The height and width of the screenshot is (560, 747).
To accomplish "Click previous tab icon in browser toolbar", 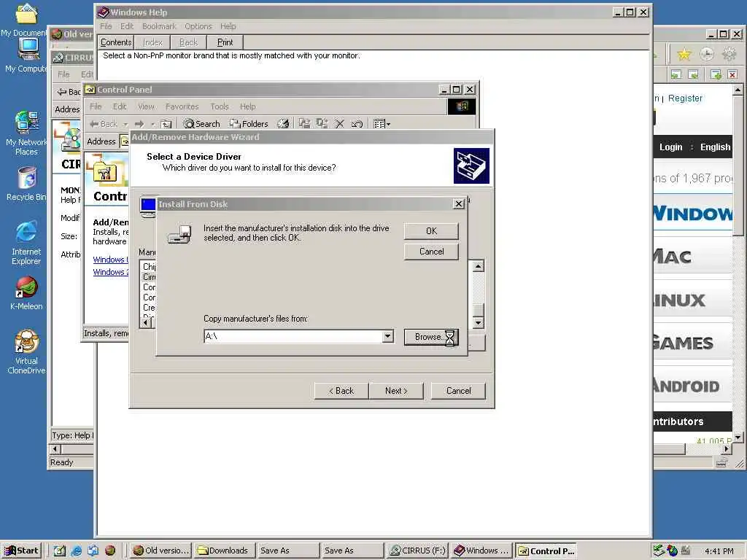I will coord(676,74).
